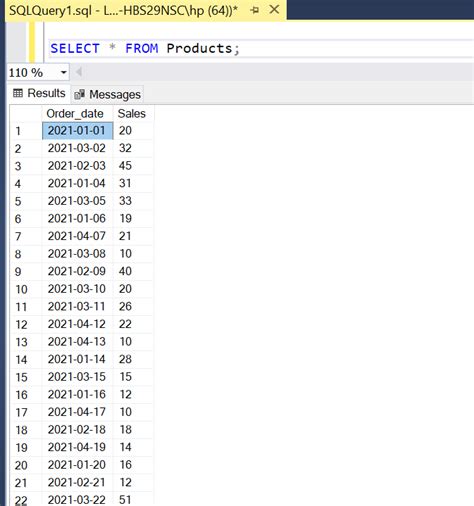Select cell 2021-01-14
The height and width of the screenshot is (506, 474).
(77, 359)
